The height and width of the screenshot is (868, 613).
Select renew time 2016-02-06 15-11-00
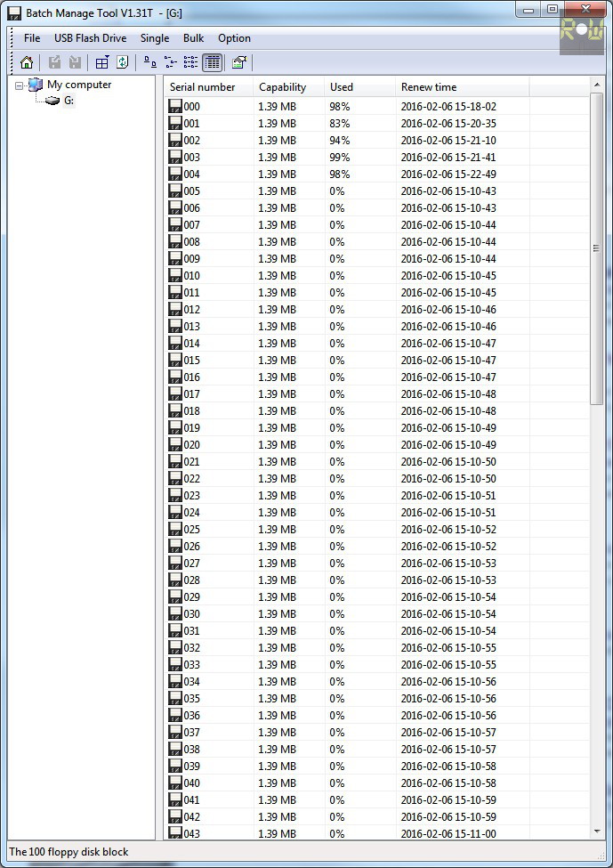coord(448,833)
